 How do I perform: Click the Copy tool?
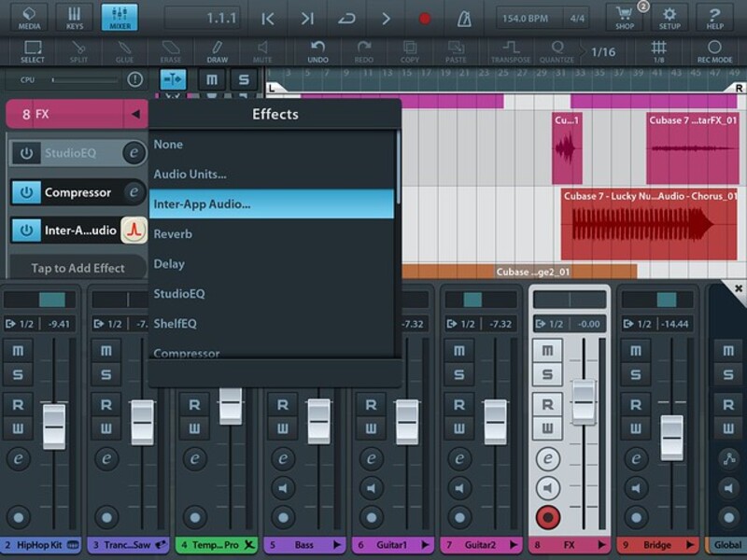point(410,51)
